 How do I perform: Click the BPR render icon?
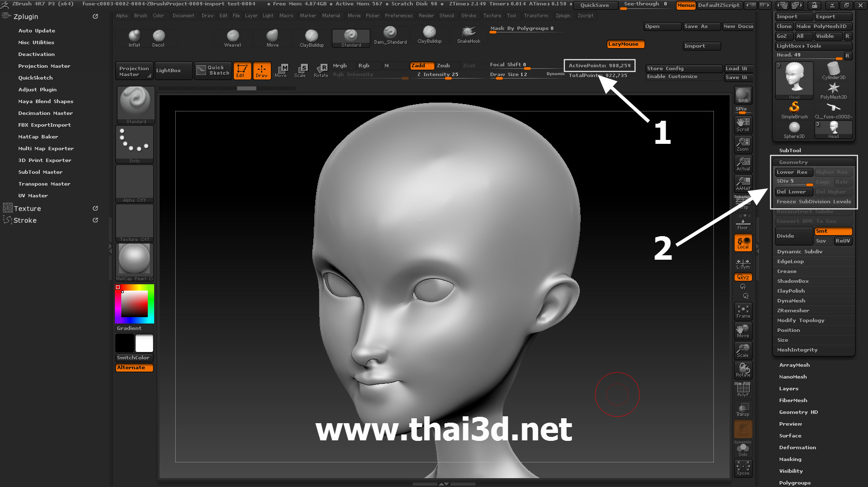pos(743,95)
